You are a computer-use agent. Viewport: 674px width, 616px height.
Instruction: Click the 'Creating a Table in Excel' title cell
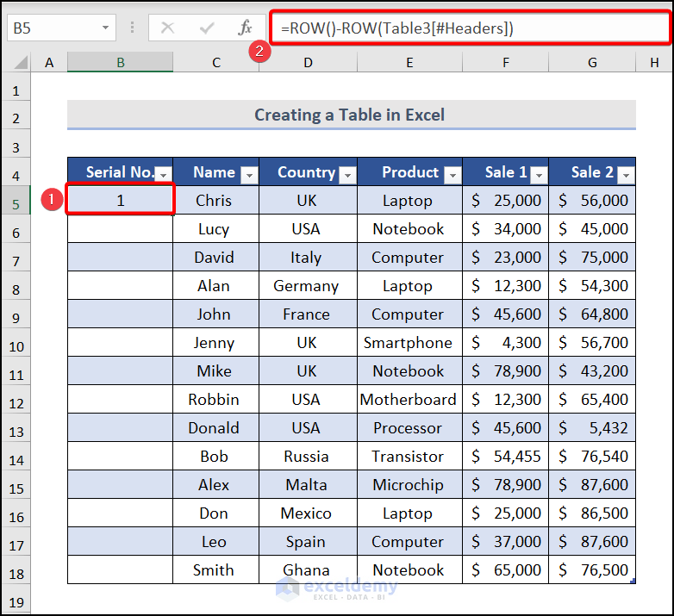coord(351,115)
